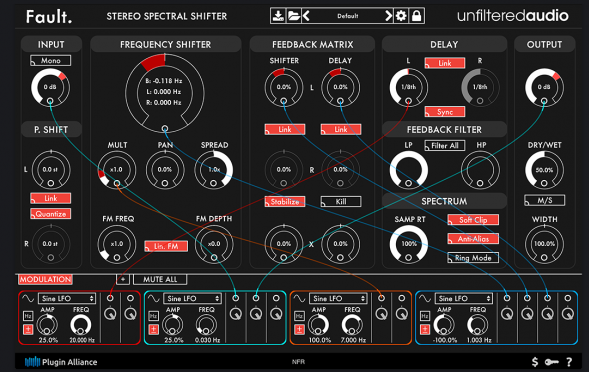Click the LP feedback filter knob
Screen dimensions: 589x372
(409, 170)
